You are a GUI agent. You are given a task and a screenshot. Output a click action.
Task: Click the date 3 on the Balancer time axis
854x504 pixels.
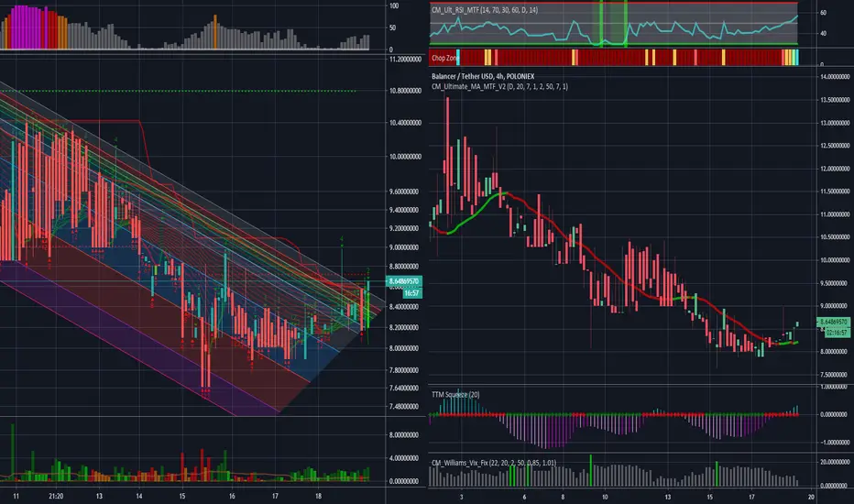pyautogui.click(x=461, y=497)
